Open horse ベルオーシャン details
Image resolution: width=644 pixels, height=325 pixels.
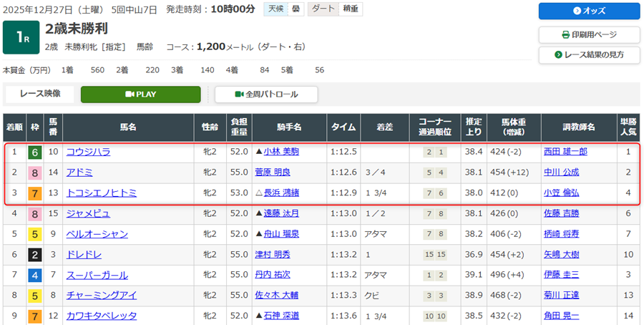pyautogui.click(x=97, y=234)
